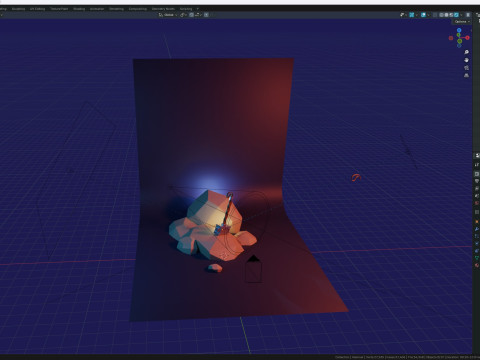Switch to the Shading workspace tab

point(79,9)
